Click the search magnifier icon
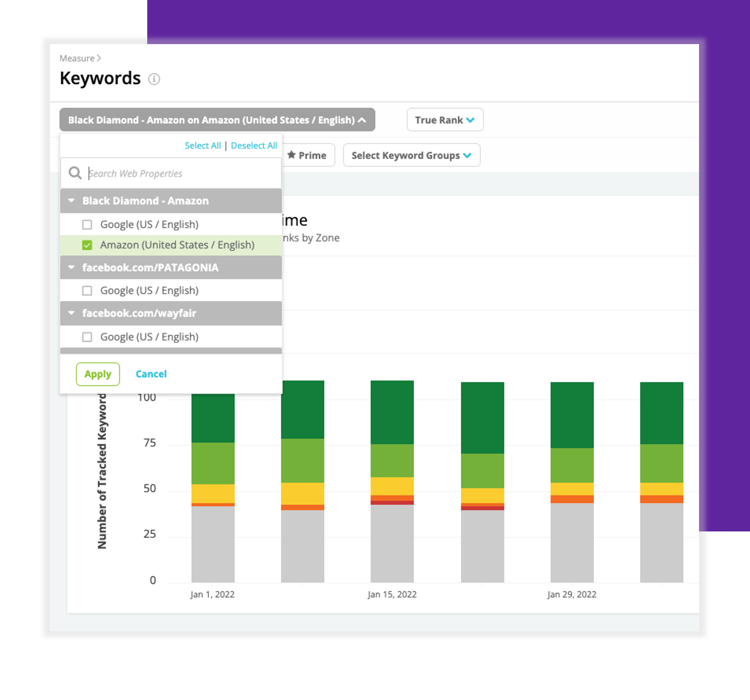The width and height of the screenshot is (750, 700). [75, 173]
